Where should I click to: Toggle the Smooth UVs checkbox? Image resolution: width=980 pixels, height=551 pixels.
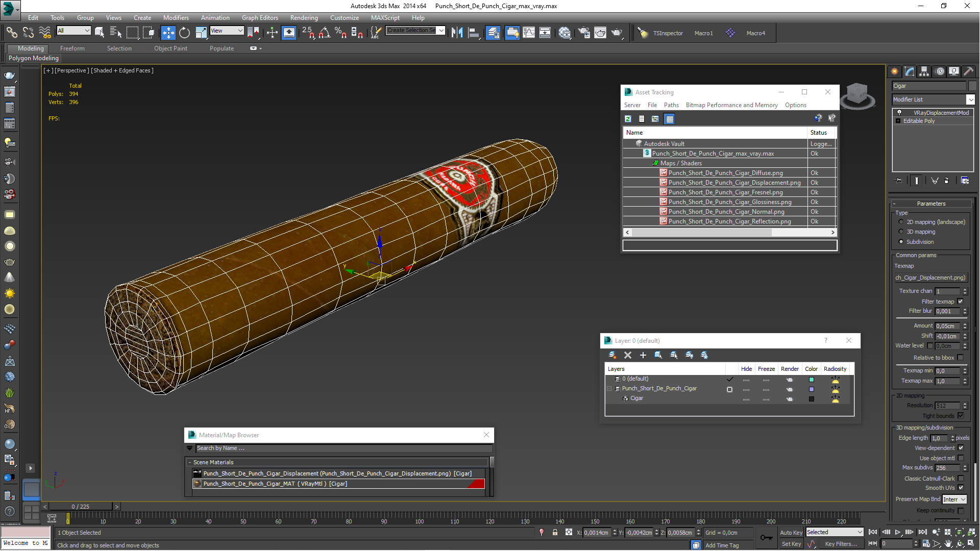point(961,488)
